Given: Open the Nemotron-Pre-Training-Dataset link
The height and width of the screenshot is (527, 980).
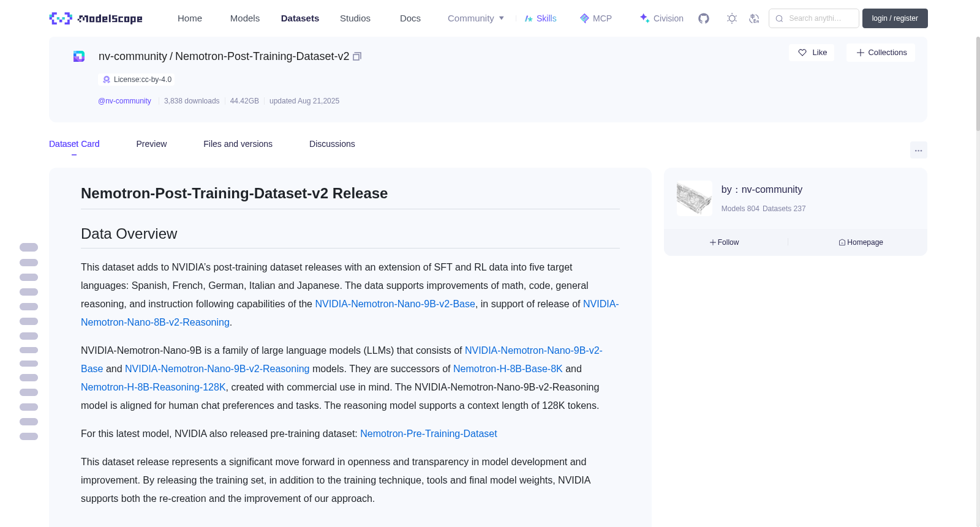Looking at the screenshot, I should [x=429, y=434].
